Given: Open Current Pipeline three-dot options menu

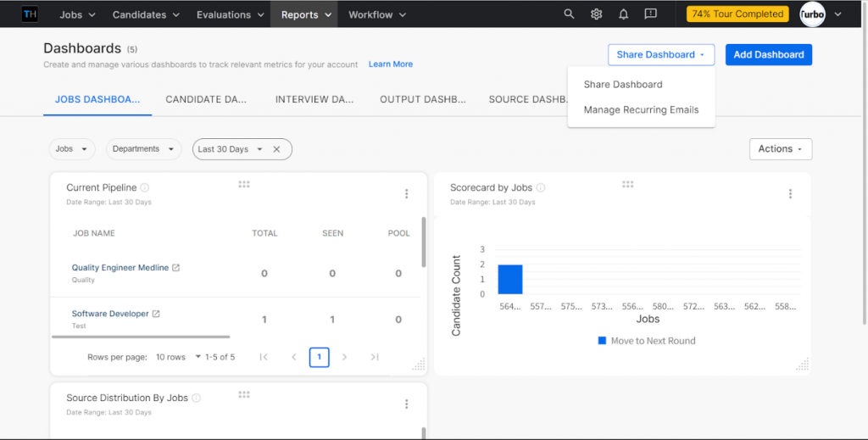Looking at the screenshot, I should [x=406, y=194].
